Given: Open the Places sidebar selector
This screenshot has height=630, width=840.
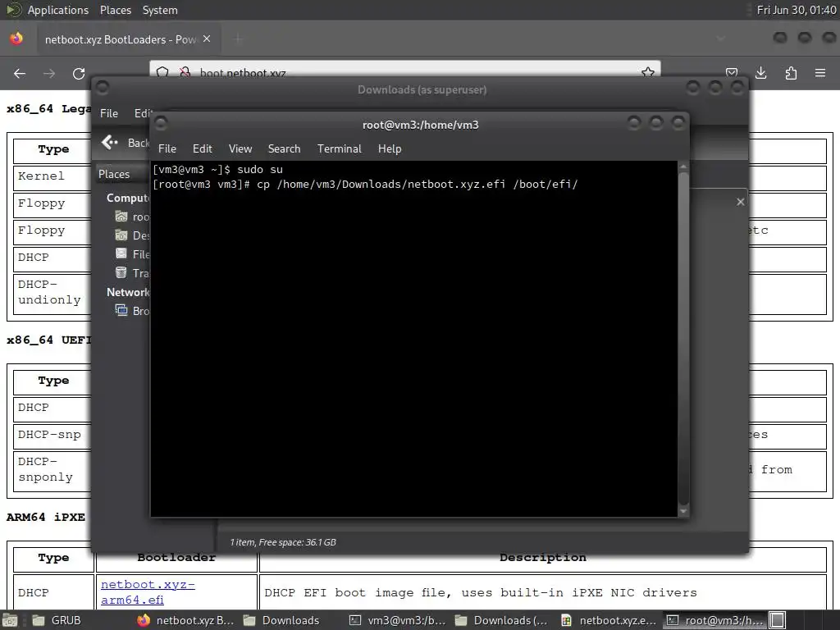Looking at the screenshot, I should pyautogui.click(x=114, y=174).
